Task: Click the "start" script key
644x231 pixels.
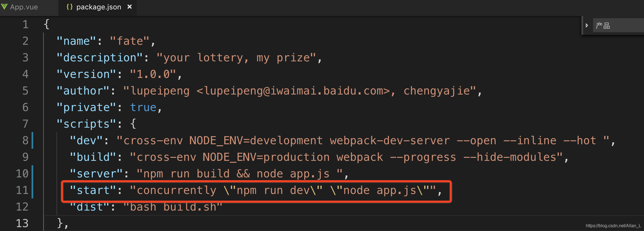Action: [x=93, y=190]
